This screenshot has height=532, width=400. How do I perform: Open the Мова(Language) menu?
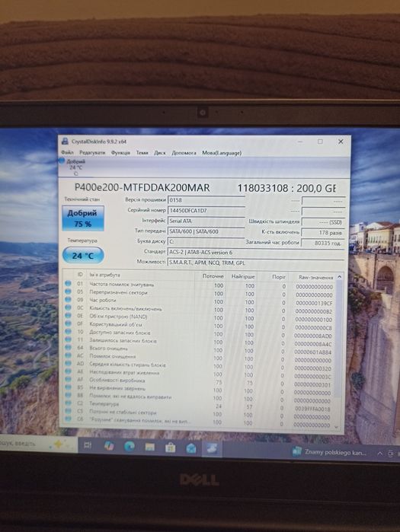tap(222, 153)
